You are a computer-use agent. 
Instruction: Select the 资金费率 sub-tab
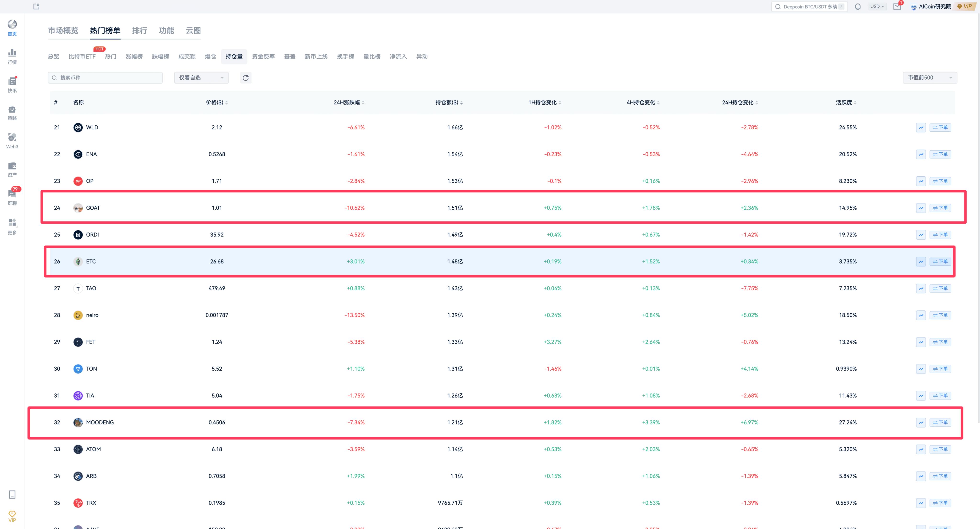coord(263,56)
